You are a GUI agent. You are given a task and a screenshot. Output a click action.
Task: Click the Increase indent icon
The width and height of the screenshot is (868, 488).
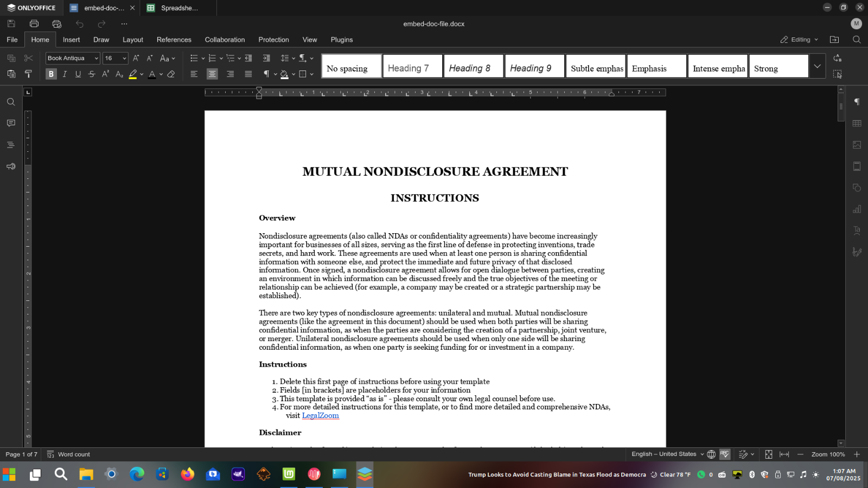click(x=266, y=58)
